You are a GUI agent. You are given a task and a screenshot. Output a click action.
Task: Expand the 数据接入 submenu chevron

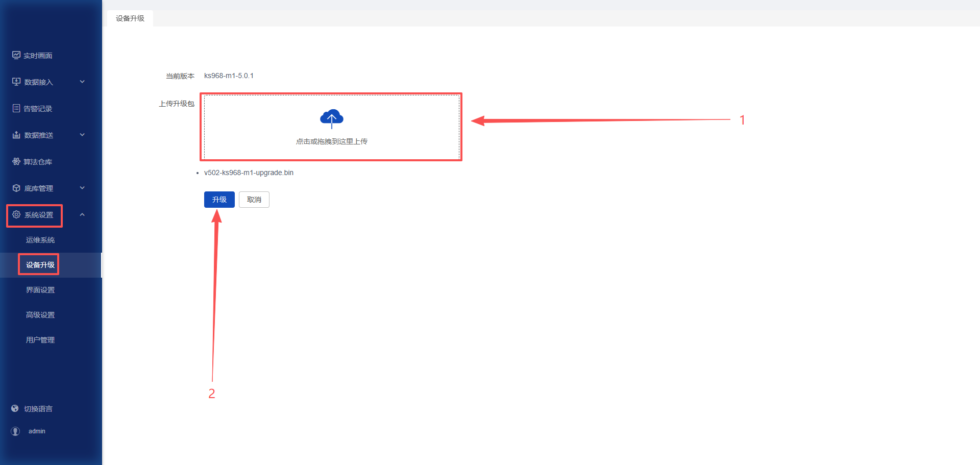click(82, 82)
